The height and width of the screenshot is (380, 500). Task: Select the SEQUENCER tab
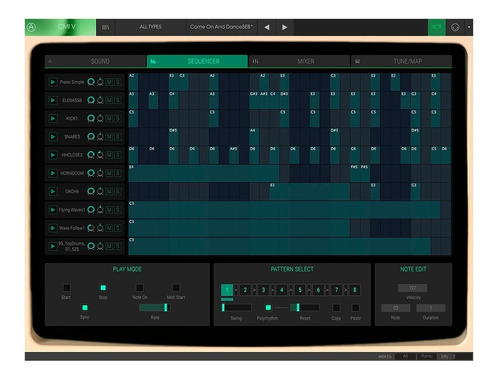click(197, 61)
